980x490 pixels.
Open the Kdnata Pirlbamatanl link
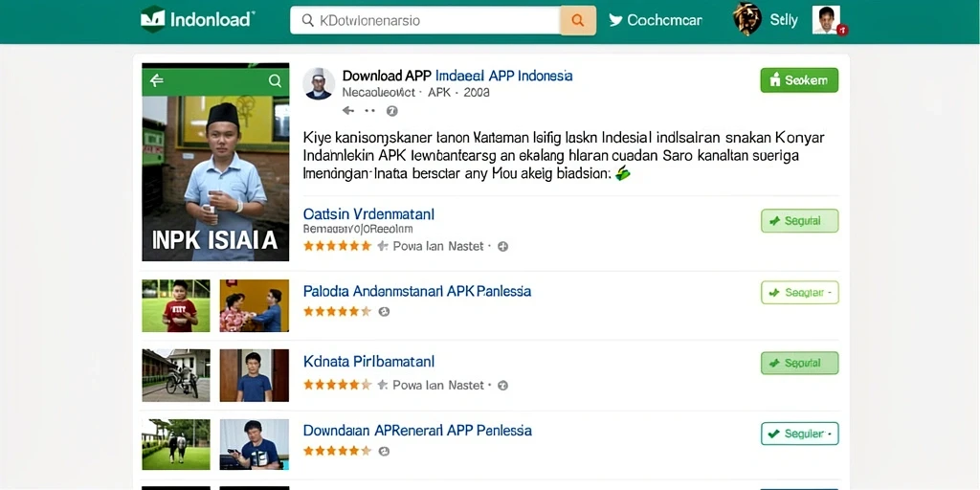coord(368,361)
